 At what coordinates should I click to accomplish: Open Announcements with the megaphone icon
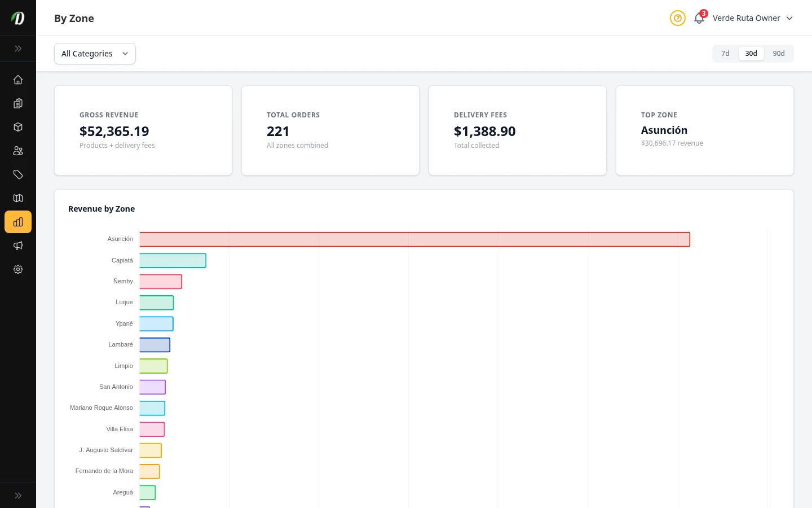tap(17, 246)
